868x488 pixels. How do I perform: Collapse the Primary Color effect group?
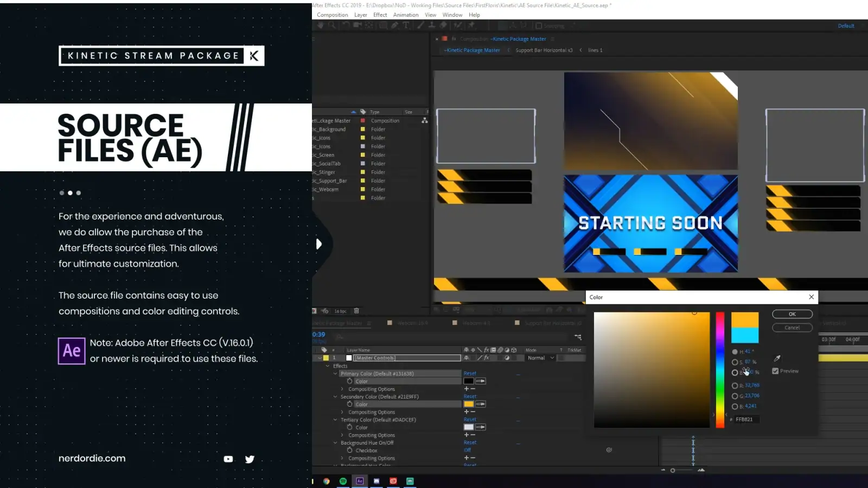point(335,374)
